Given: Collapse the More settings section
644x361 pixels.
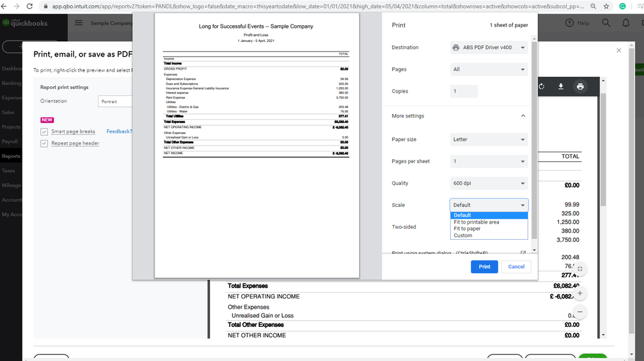Looking at the screenshot, I should (523, 116).
